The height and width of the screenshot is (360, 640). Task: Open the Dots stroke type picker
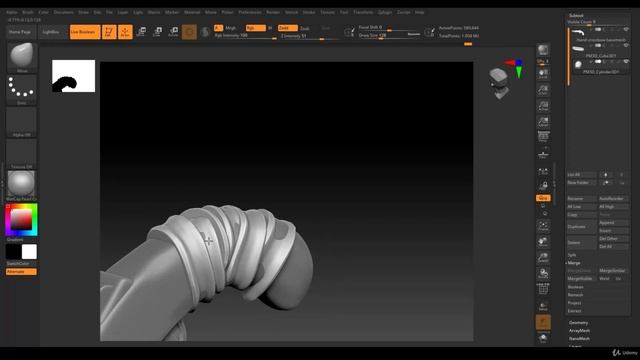click(22, 89)
